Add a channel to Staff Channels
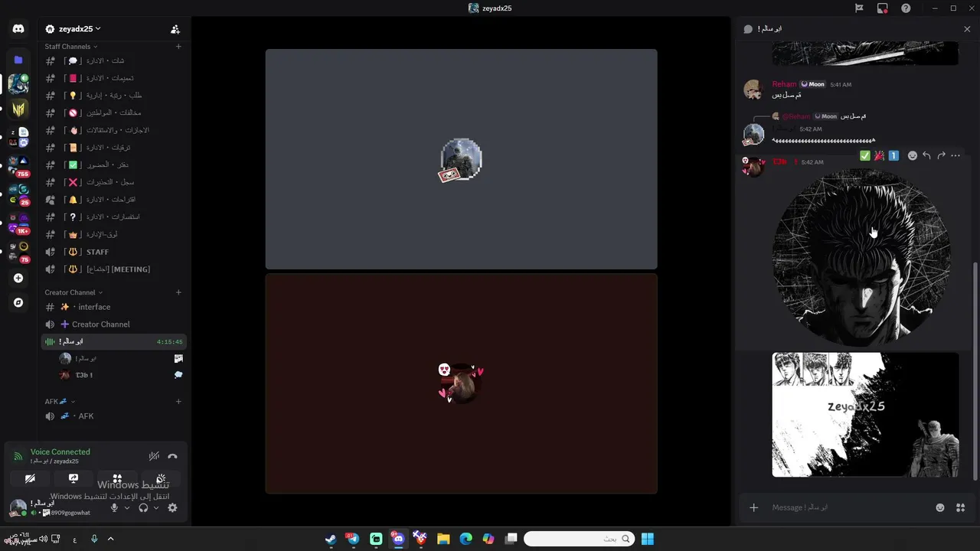 [x=178, y=47]
